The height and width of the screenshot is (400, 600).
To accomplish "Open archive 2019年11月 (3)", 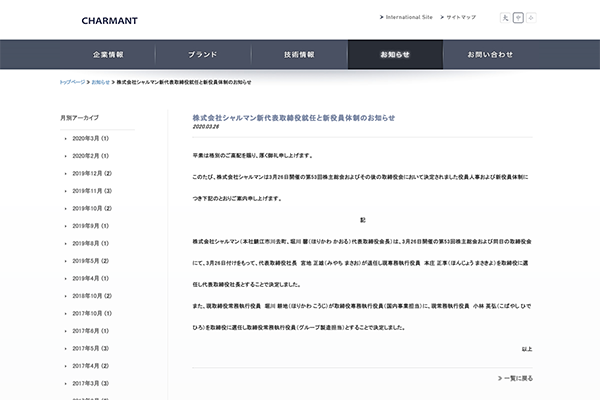I will [x=92, y=191].
